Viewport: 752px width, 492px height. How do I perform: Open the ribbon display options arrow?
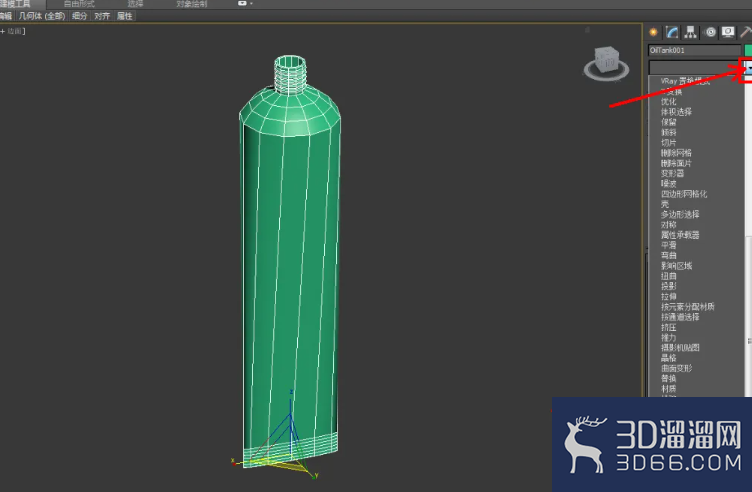pyautogui.click(x=251, y=3)
